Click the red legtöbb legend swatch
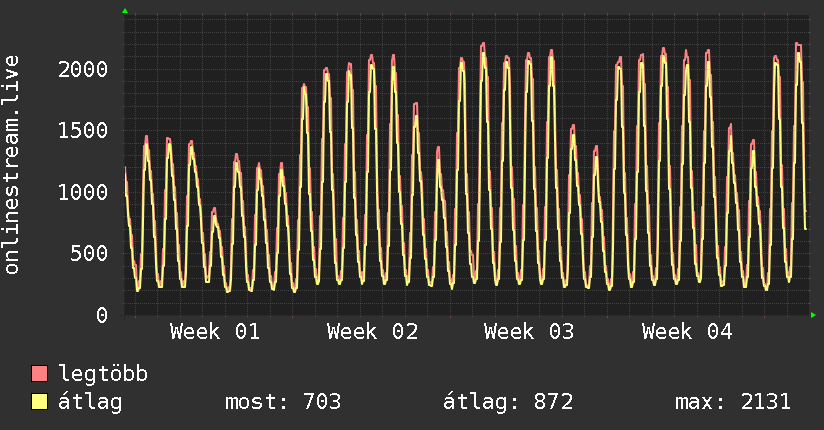This screenshot has width=824, height=430. [x=40, y=375]
